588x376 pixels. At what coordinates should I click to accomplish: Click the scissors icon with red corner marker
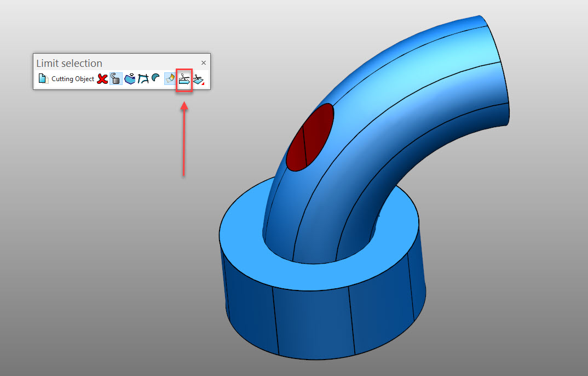[x=198, y=78]
